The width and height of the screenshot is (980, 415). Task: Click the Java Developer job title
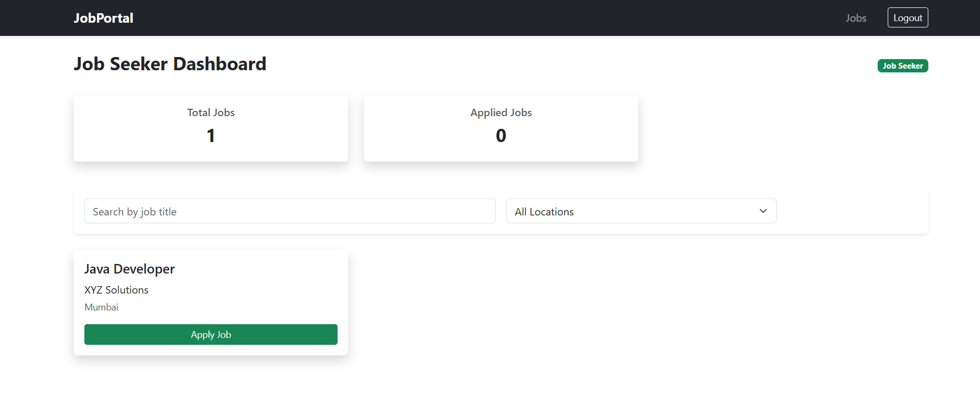click(129, 269)
